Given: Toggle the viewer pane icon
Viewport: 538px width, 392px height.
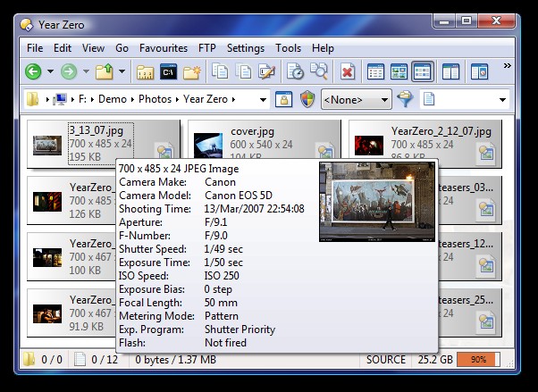Looking at the screenshot, I should coord(479,71).
